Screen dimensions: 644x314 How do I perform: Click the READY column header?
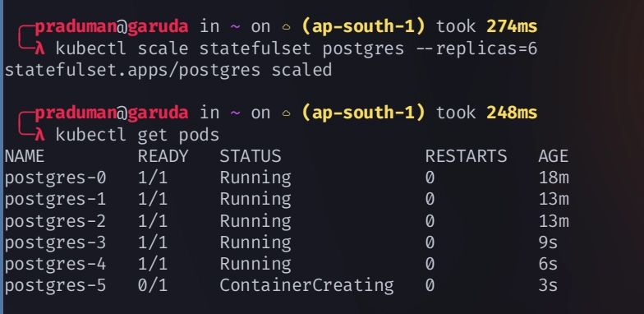(x=163, y=156)
